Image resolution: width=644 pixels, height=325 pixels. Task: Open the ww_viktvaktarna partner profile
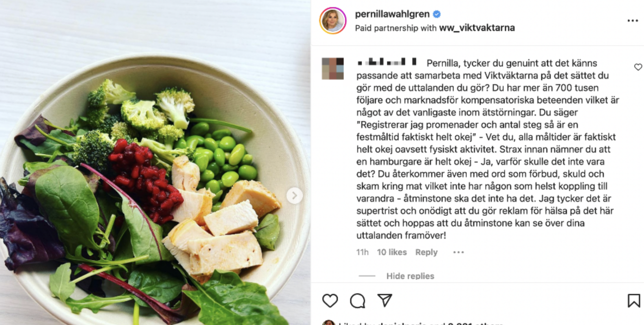[x=477, y=28]
